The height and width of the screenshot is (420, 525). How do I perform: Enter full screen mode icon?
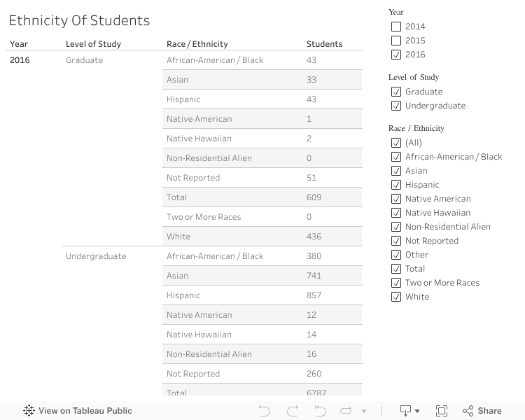pyautogui.click(x=442, y=411)
